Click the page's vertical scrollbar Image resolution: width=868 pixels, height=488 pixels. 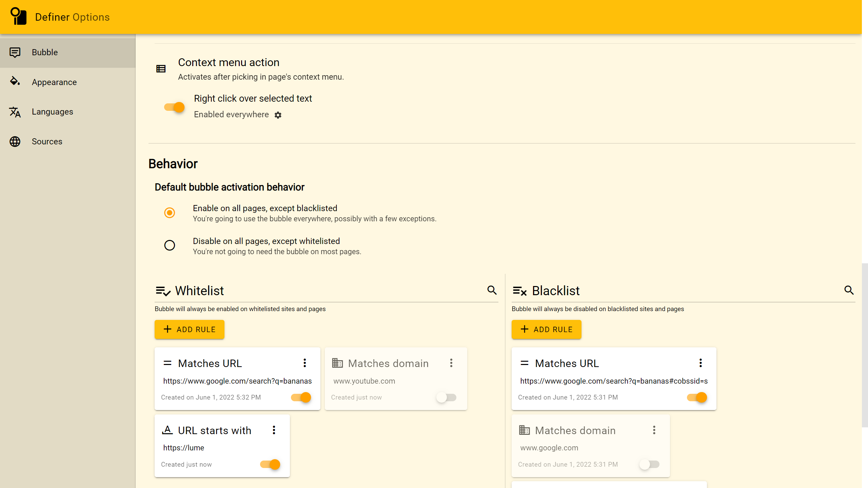tap(865, 345)
